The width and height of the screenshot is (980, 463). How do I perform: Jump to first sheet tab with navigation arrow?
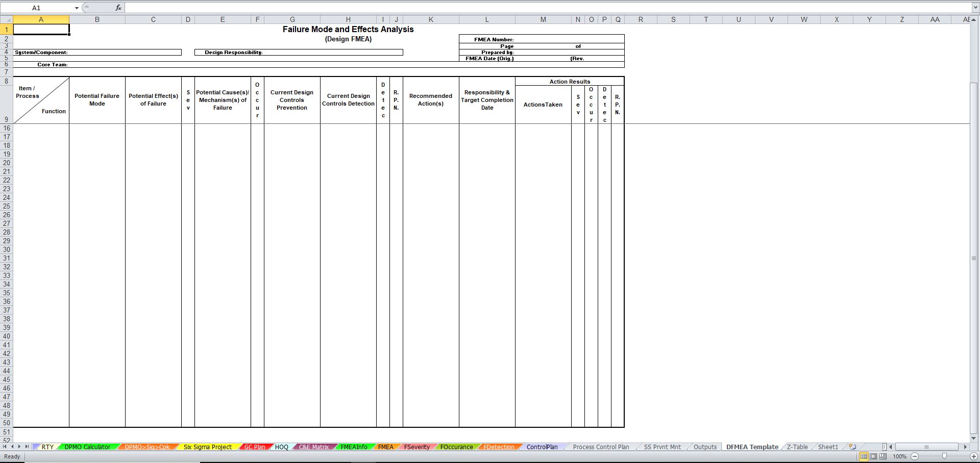(5, 447)
